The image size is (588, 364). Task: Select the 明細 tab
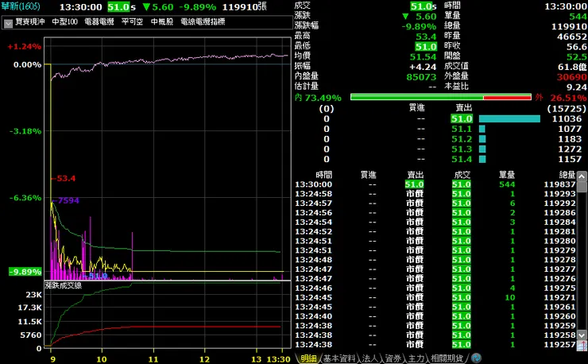[308, 358]
